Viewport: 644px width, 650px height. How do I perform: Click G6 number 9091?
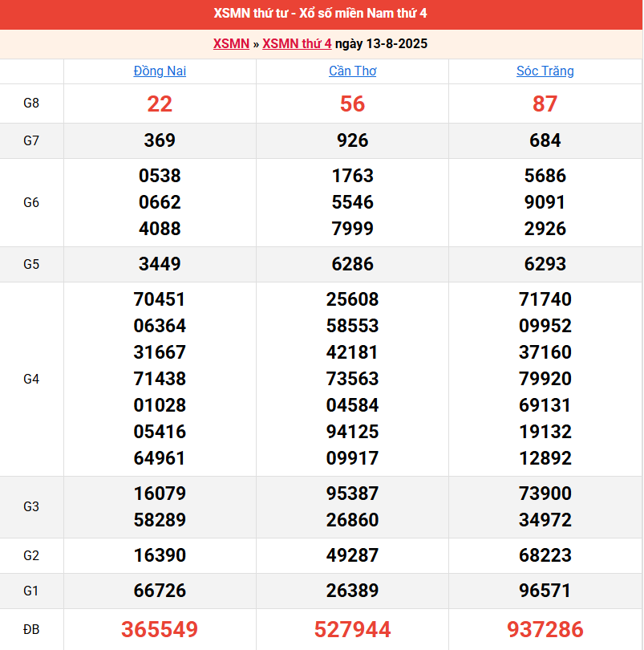tap(545, 202)
